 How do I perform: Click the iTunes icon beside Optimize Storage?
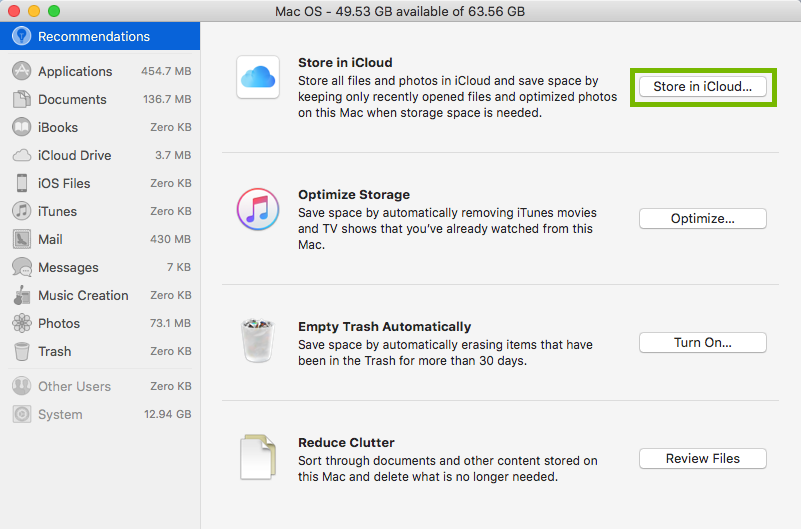[258, 209]
